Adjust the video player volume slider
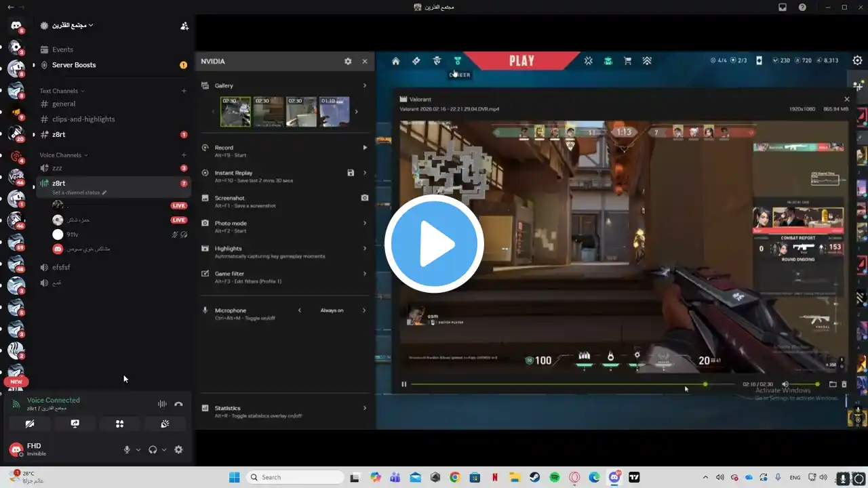Viewport: 868px width, 488px height. (x=805, y=384)
